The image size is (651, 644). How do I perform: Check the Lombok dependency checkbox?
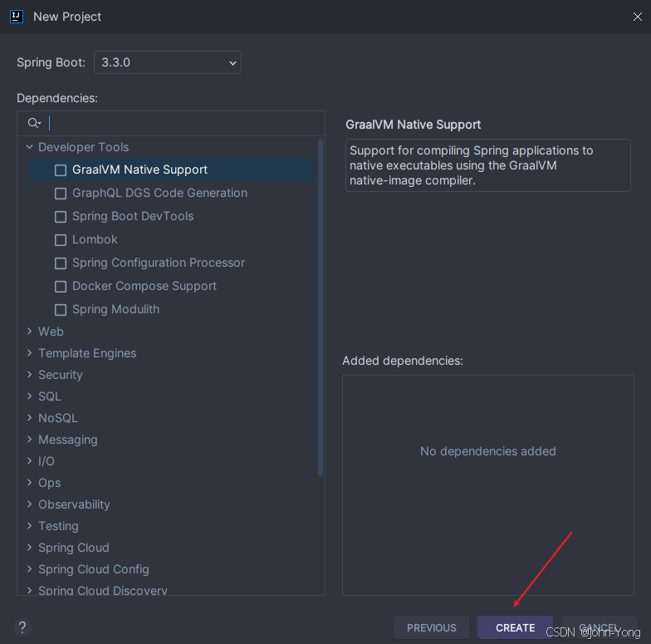pos(61,239)
